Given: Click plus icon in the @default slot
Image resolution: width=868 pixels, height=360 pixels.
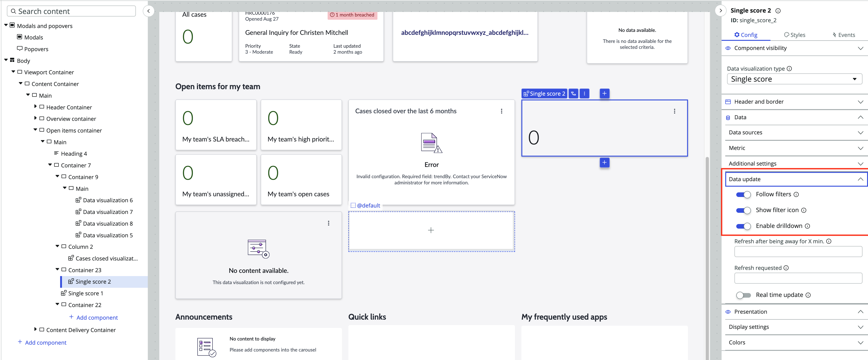Looking at the screenshot, I should pyautogui.click(x=431, y=230).
